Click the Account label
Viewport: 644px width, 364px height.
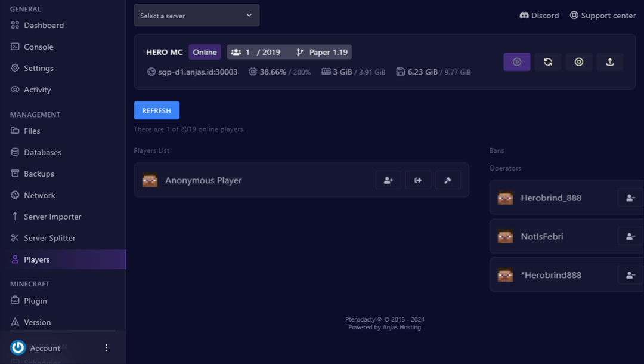click(x=45, y=348)
